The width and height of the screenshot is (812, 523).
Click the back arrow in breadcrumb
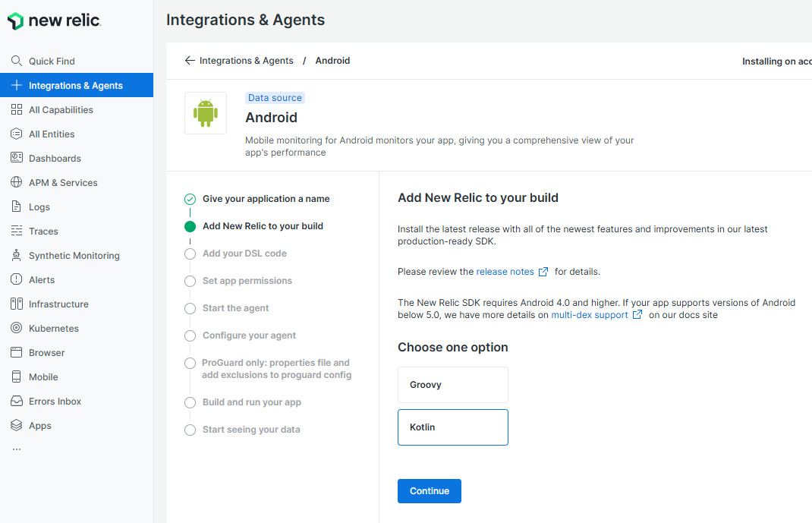(x=190, y=61)
